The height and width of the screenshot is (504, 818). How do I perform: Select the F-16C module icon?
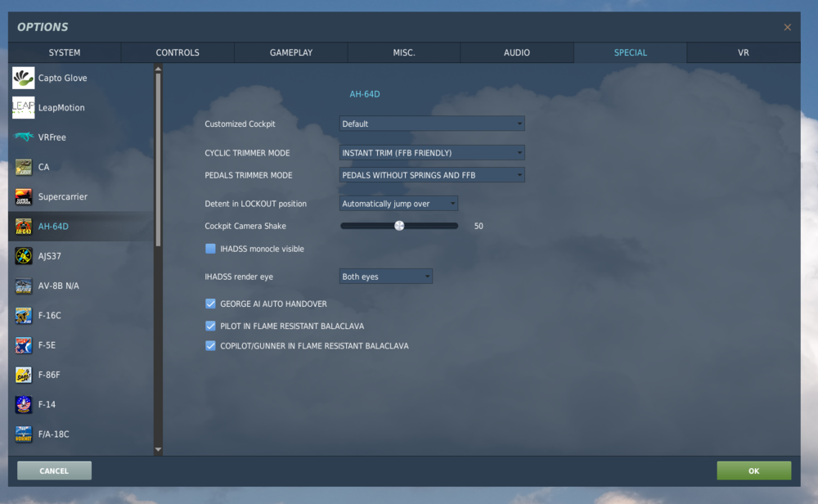[x=24, y=316]
